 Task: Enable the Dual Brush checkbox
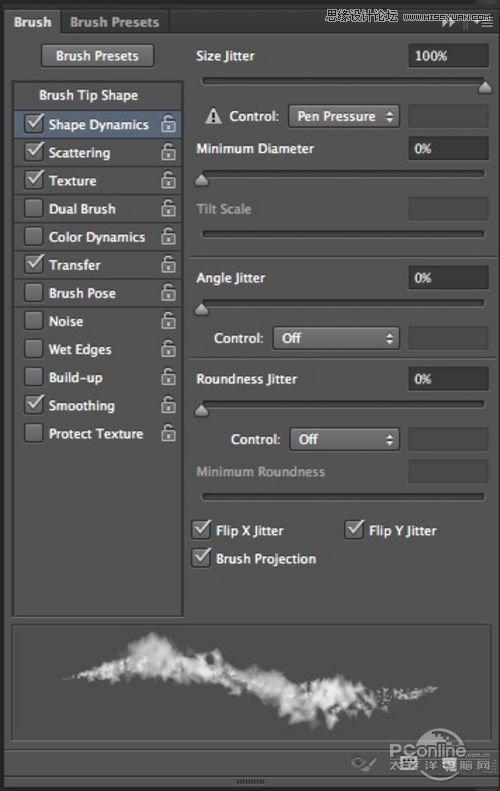[x=34, y=208]
